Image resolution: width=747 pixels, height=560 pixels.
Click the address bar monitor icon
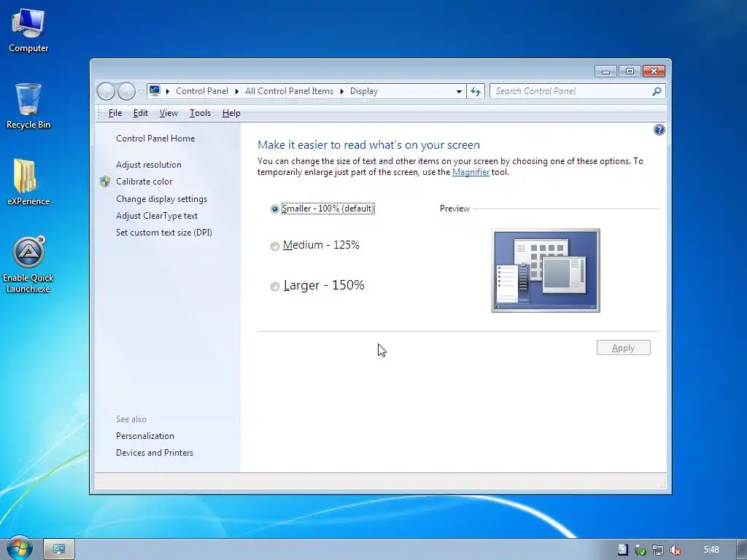coord(155,90)
